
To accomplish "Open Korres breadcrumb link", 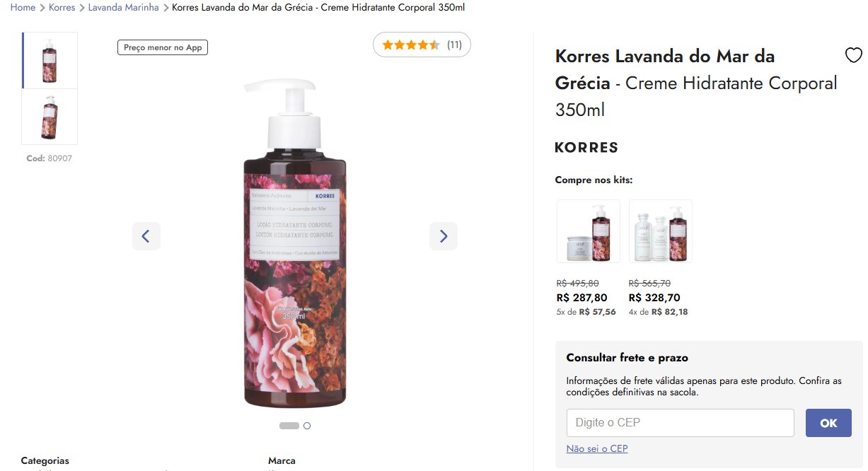I will click(62, 8).
